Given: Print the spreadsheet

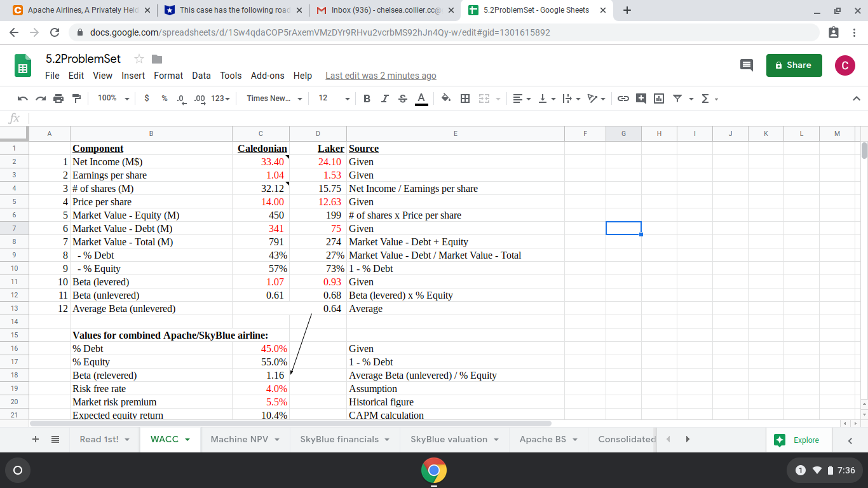Looking at the screenshot, I should pyautogui.click(x=58, y=98).
